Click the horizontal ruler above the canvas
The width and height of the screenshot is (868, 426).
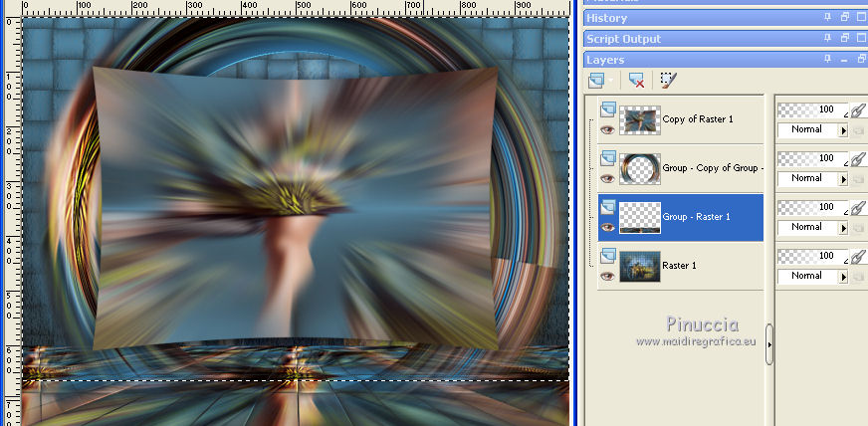click(x=296, y=8)
